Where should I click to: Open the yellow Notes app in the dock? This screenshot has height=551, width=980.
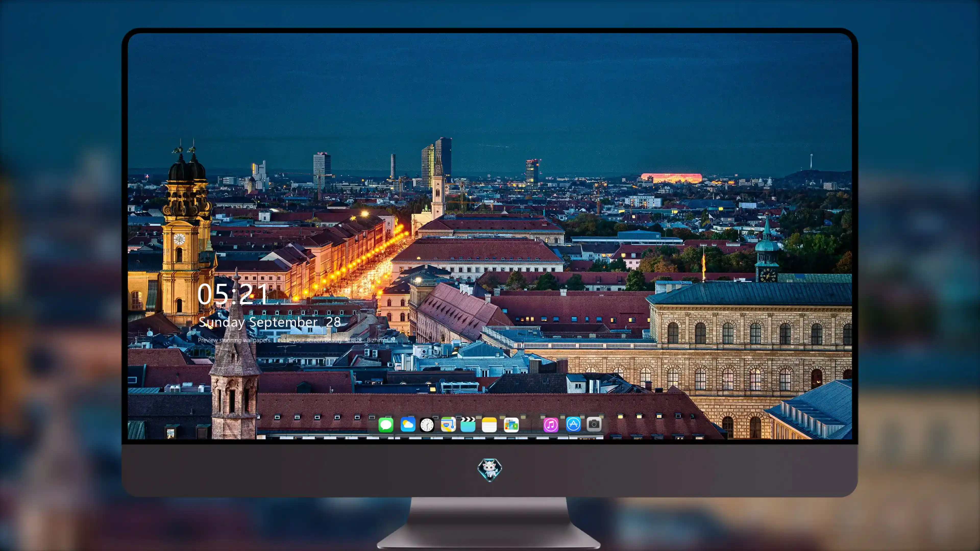click(489, 425)
